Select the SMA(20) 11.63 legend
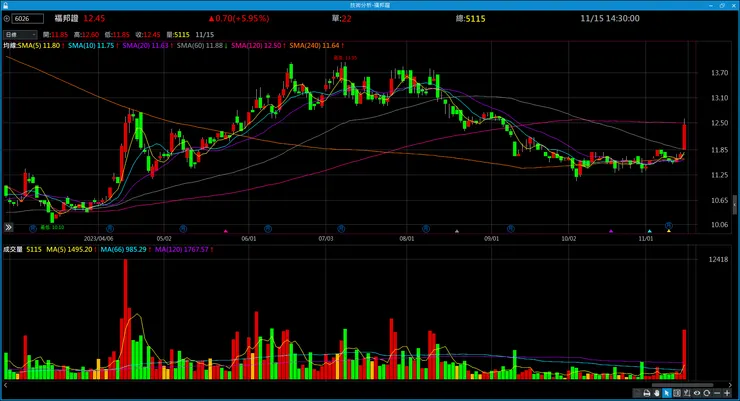740x401 pixels. (147, 46)
